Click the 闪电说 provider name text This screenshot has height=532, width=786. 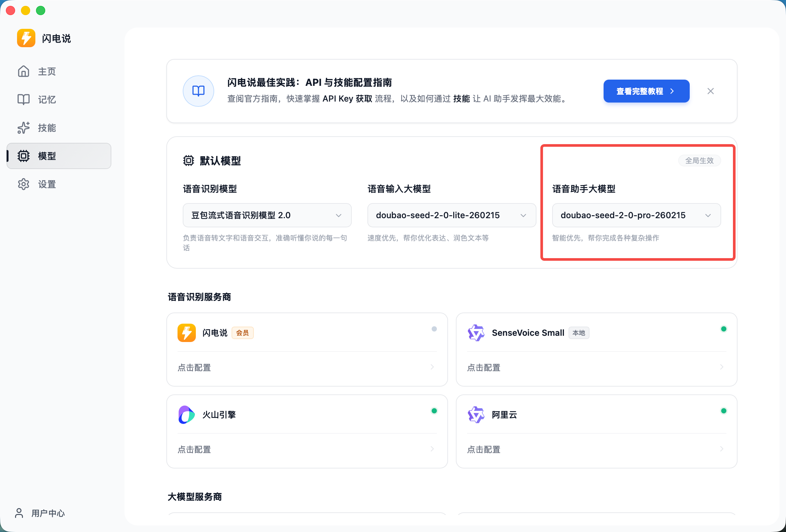[215, 333]
